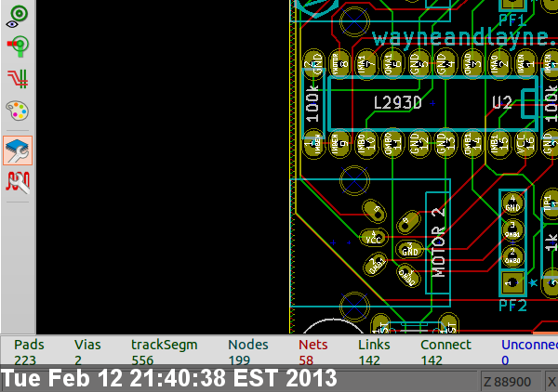
Task: Select GND pad 5 of U2
Action: pos(419,64)
